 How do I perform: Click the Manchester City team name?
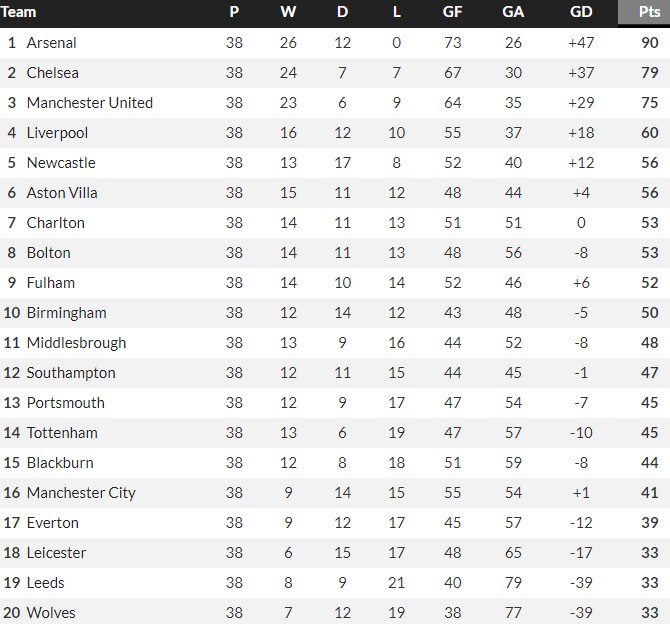81,493
